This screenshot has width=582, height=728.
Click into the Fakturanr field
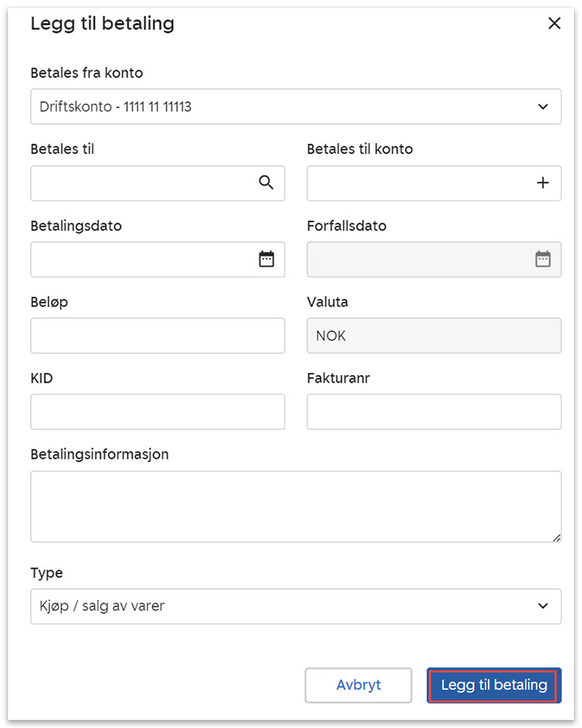pos(434,411)
